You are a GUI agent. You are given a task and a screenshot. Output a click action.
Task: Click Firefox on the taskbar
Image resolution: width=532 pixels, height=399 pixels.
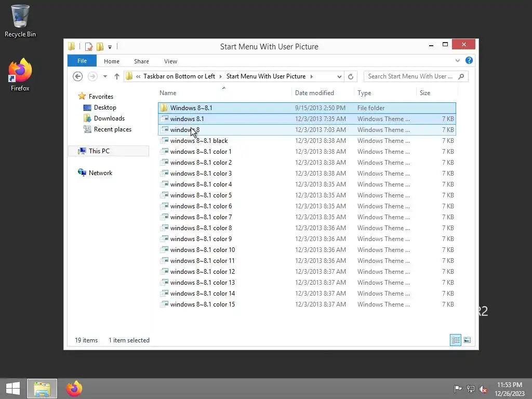[74, 389]
